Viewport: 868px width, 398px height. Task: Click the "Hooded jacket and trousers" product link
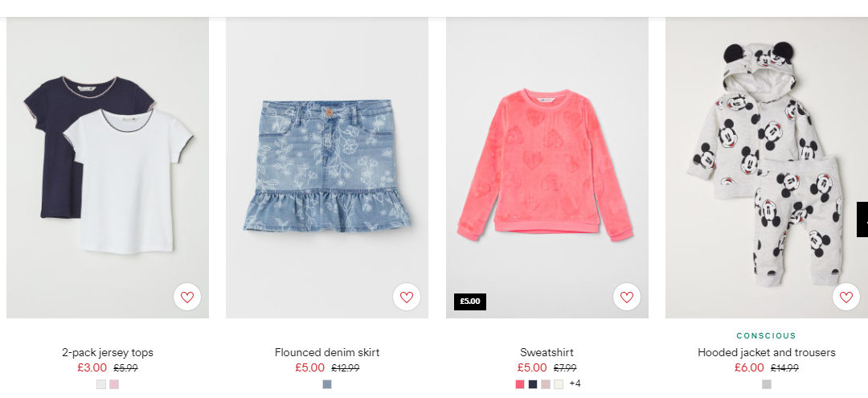tap(767, 353)
